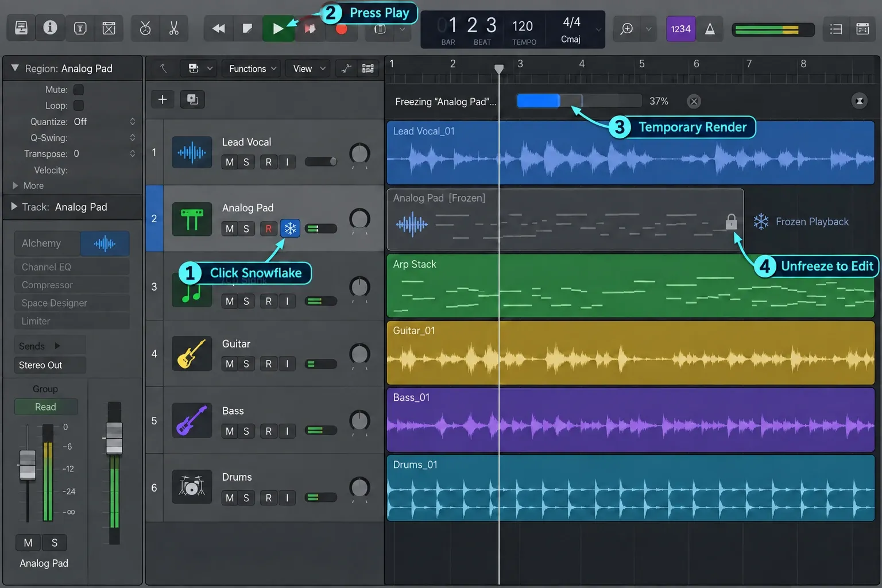The height and width of the screenshot is (588, 882).
Task: Select the scissors tool icon
Action: (x=174, y=28)
